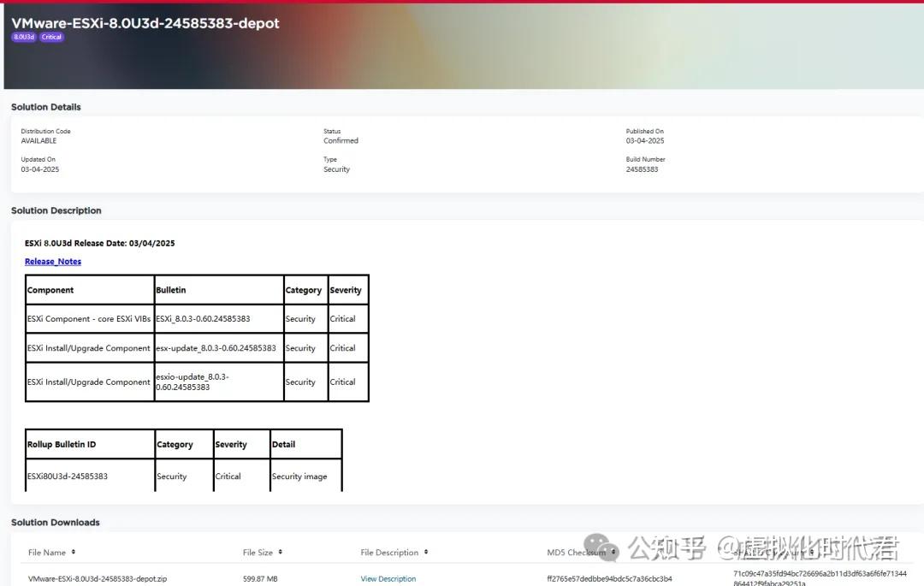Click the Solution Downloads heading
The image size is (924, 586).
pyautogui.click(x=56, y=523)
